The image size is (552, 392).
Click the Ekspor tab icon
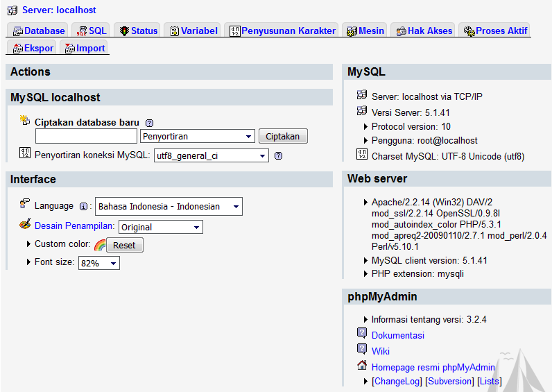coord(18,49)
